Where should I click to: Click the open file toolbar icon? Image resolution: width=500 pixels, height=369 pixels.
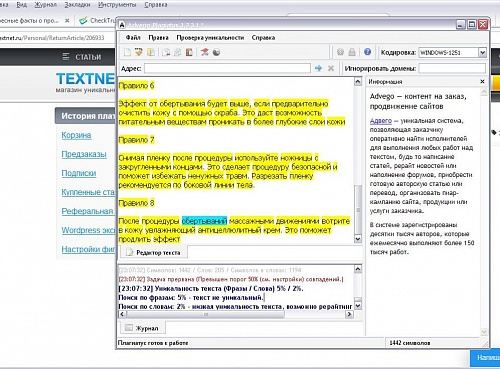coord(139,52)
